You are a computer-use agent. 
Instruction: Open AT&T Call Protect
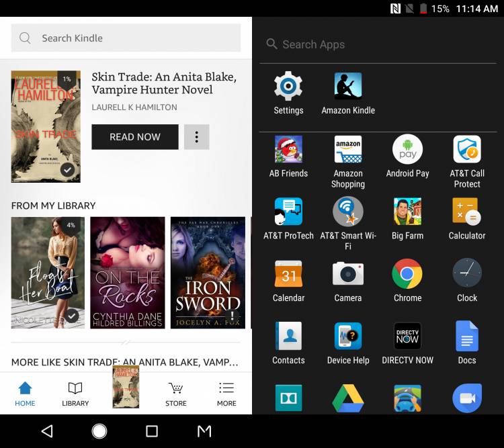click(x=467, y=162)
